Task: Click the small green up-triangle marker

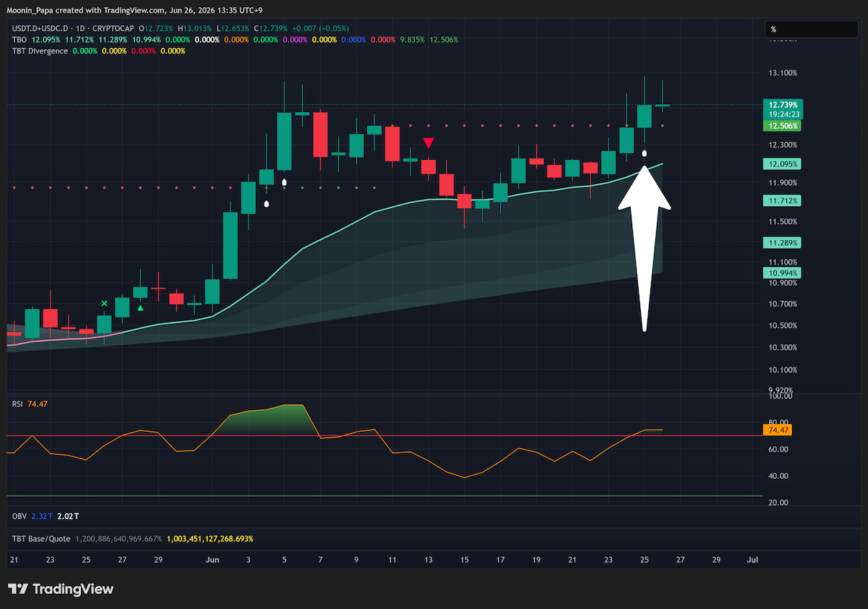Action: [140, 308]
